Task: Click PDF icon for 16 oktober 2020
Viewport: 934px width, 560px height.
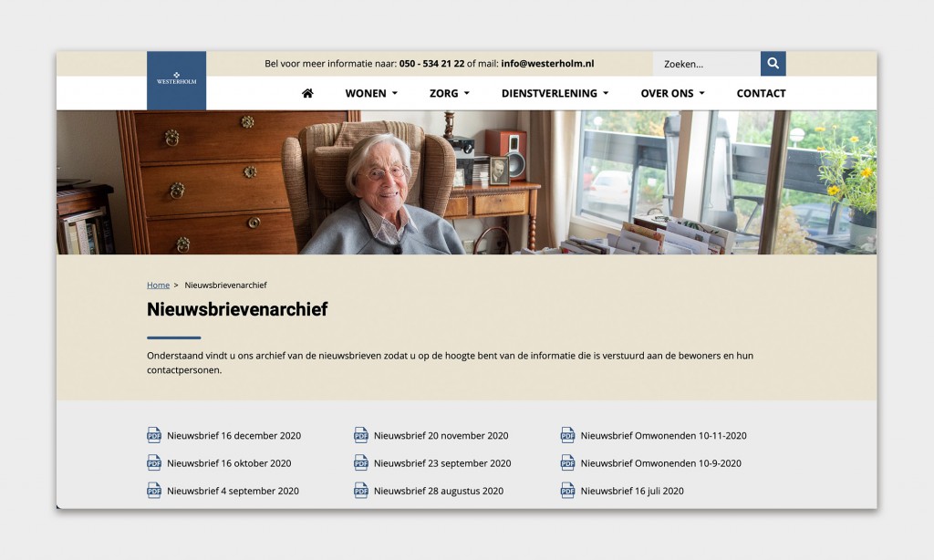Action: (153, 463)
